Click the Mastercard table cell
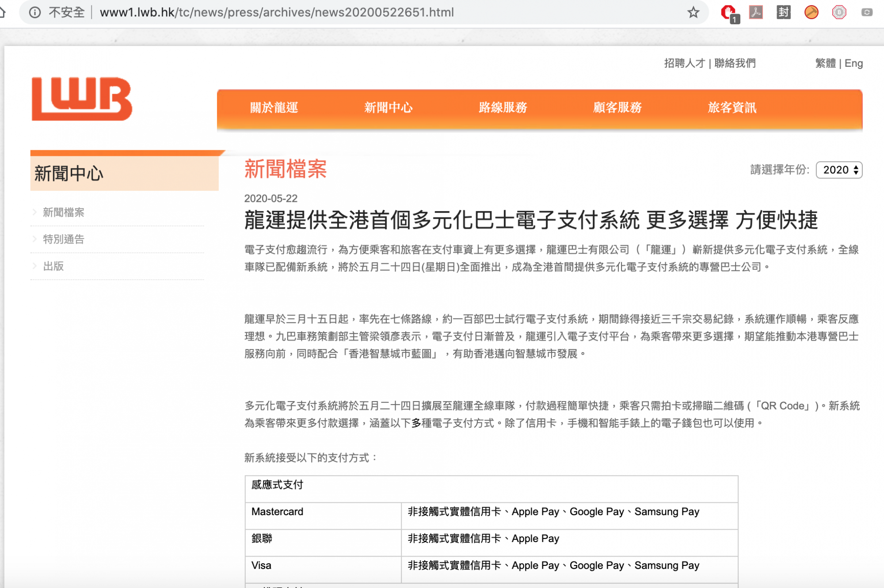This screenshot has width=884, height=588. tap(323, 516)
